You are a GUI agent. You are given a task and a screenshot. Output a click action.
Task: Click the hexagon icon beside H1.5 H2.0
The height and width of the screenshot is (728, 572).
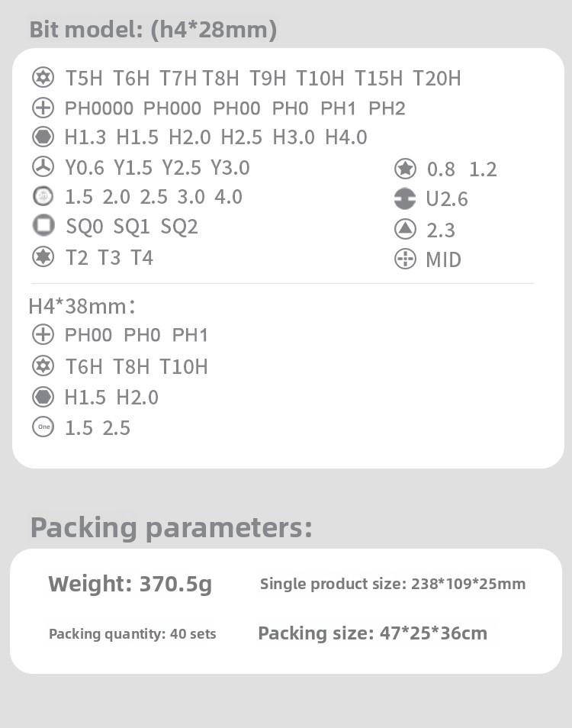[x=43, y=397]
